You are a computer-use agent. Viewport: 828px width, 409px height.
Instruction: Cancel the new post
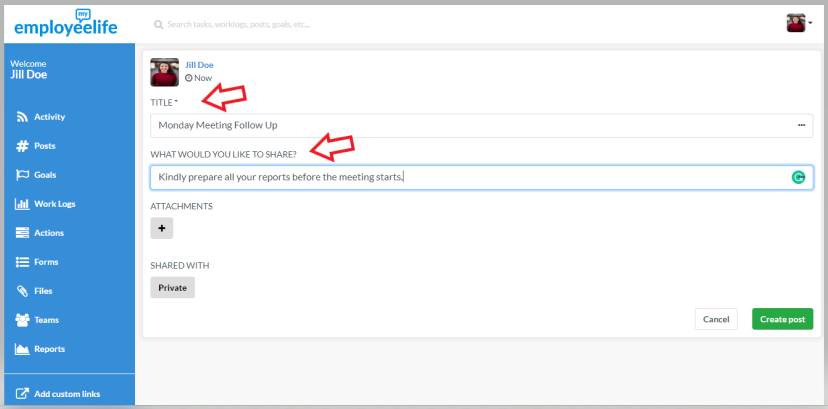[716, 319]
